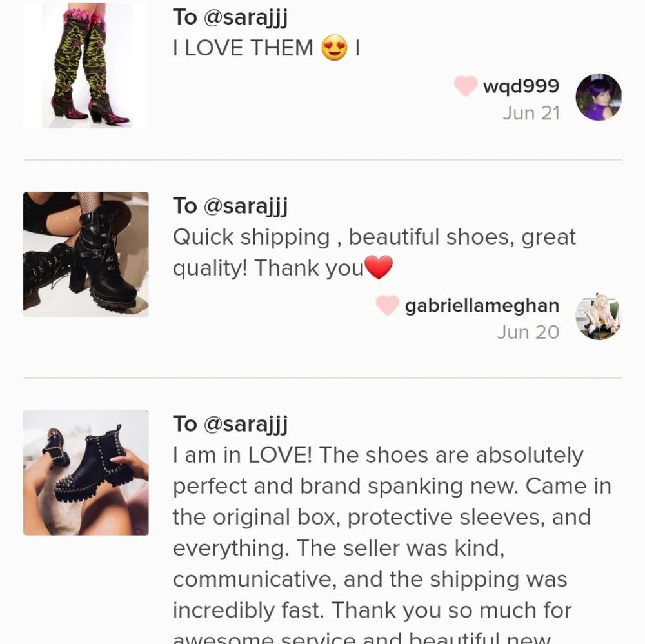
Task: Click @sarajjj in the first review
Action: pyautogui.click(x=246, y=18)
